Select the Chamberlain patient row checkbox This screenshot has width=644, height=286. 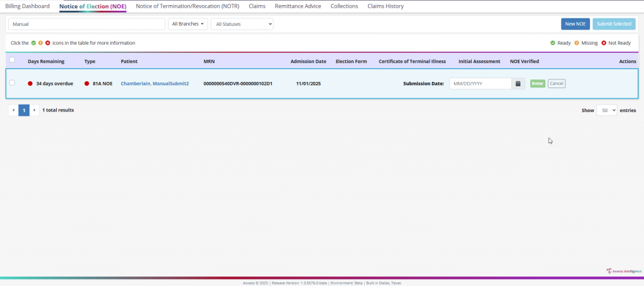[12, 83]
